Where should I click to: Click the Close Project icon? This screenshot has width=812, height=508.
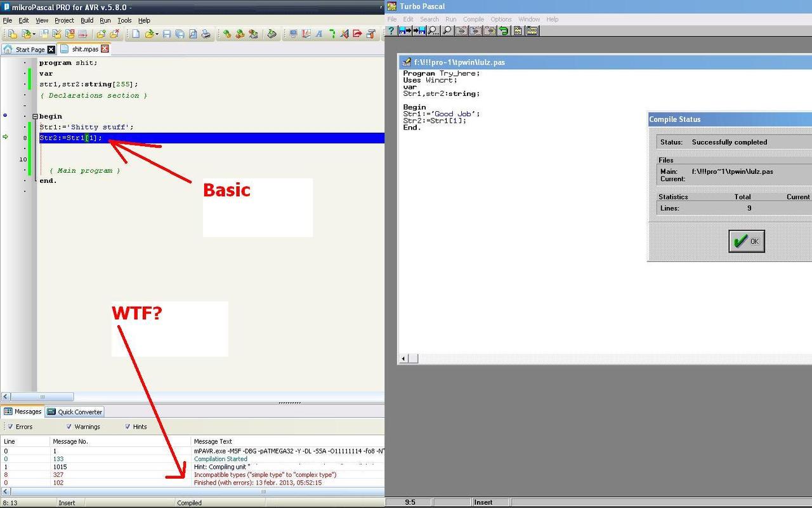point(69,34)
